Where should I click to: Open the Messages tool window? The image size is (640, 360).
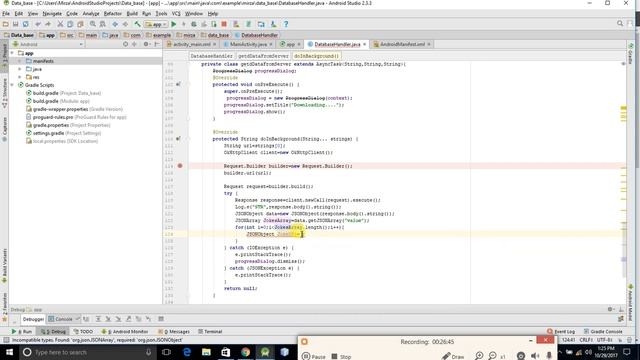coord(174,331)
